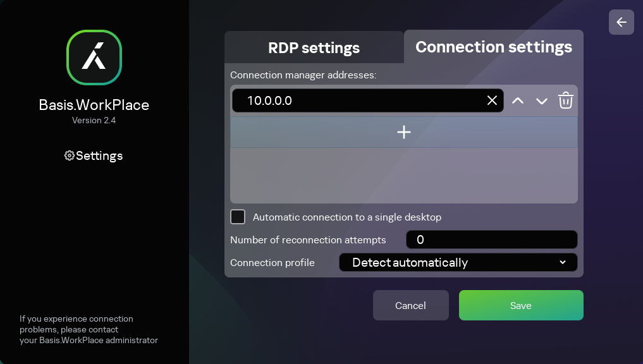
Task: Move the 10.0.0.0 address up
Action: coord(517,100)
